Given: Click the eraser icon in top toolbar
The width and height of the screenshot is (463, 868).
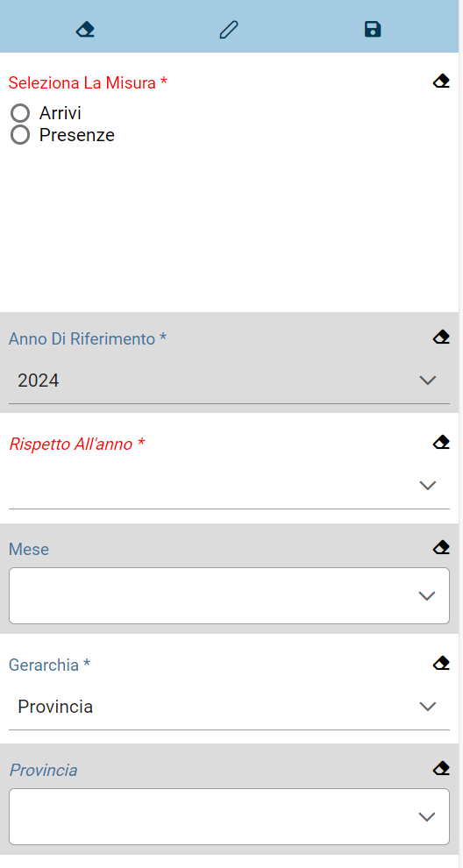Looking at the screenshot, I should (x=85, y=29).
